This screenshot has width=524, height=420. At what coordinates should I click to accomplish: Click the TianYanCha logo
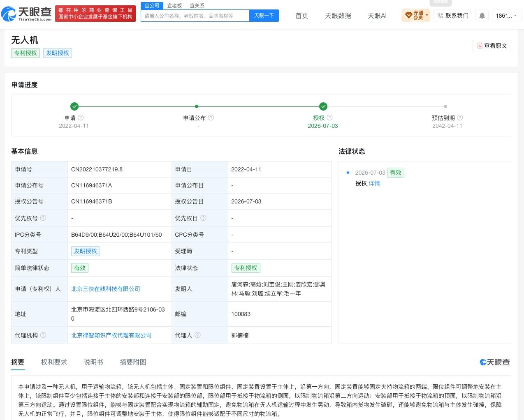click(x=27, y=14)
